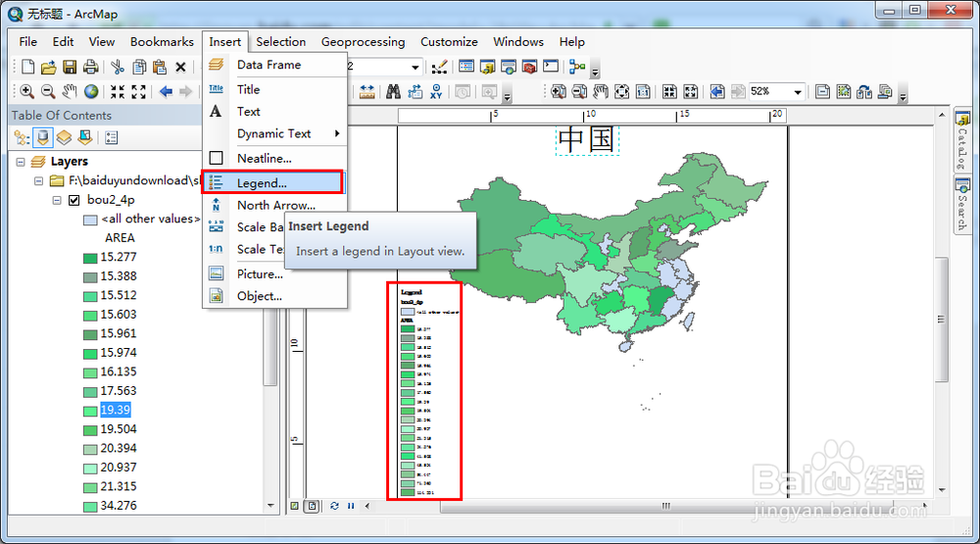Open the 52% zoom percentage dropdown
This screenshot has width=980, height=544.
click(798, 92)
